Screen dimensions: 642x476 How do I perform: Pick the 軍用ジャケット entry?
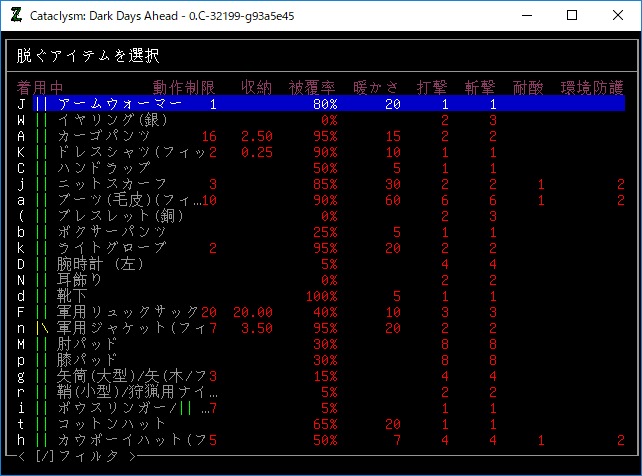pos(130,328)
